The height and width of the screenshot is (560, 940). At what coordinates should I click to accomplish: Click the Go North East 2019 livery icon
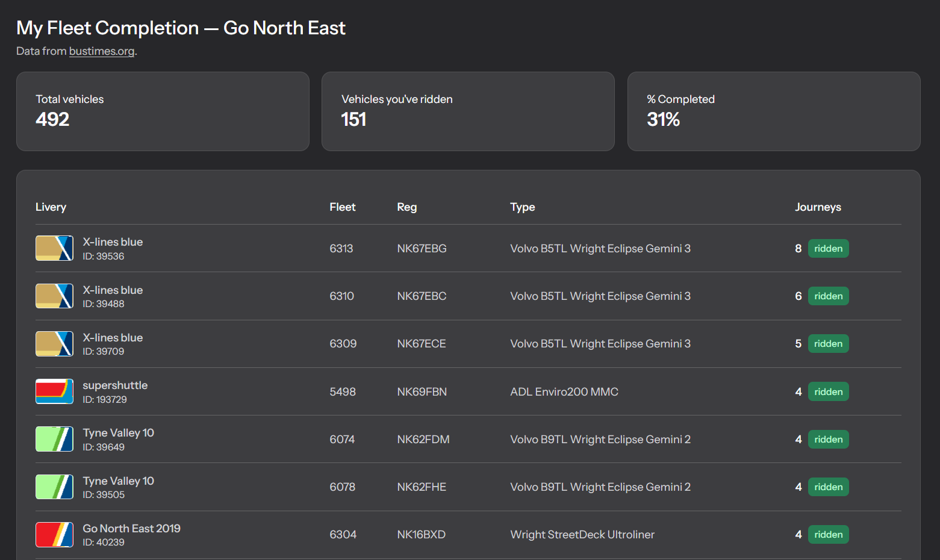54,535
